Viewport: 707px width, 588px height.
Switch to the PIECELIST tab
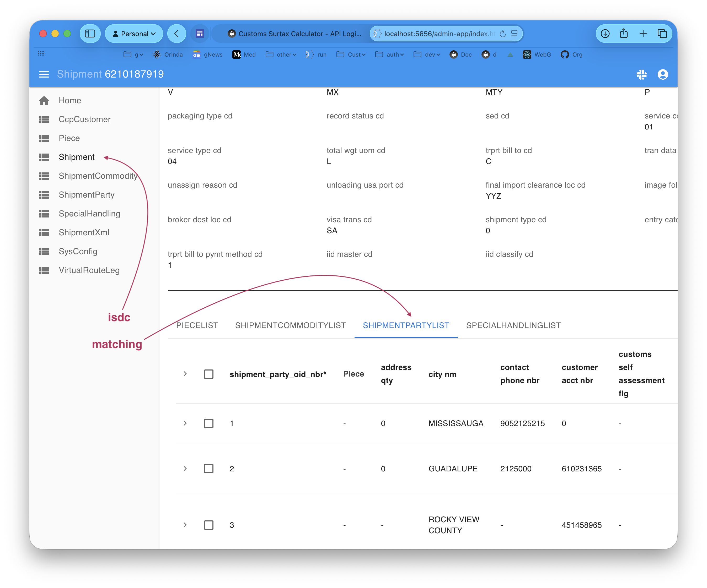pyautogui.click(x=197, y=325)
